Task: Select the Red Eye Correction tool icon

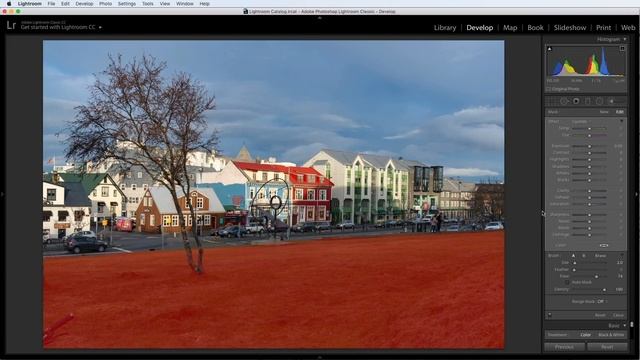Action: [x=576, y=101]
